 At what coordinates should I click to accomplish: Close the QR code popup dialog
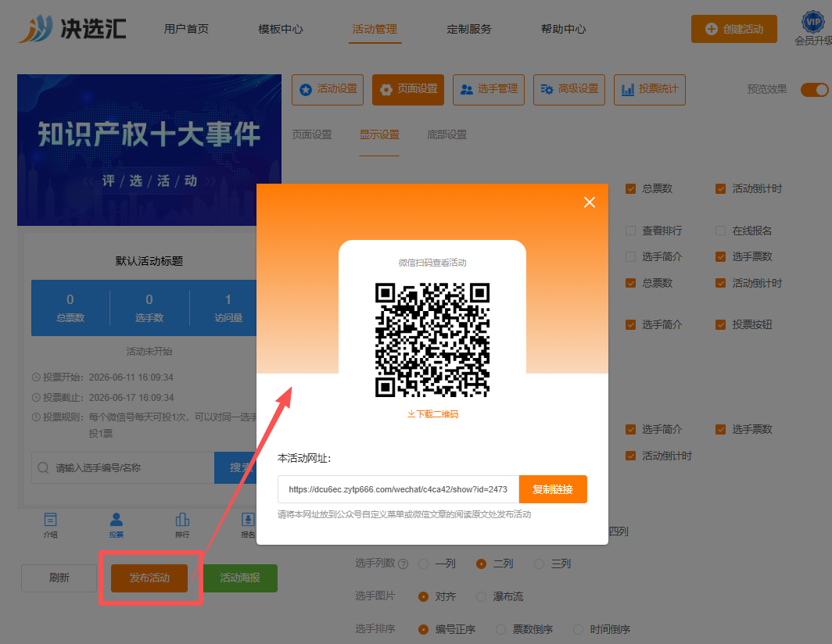[590, 202]
